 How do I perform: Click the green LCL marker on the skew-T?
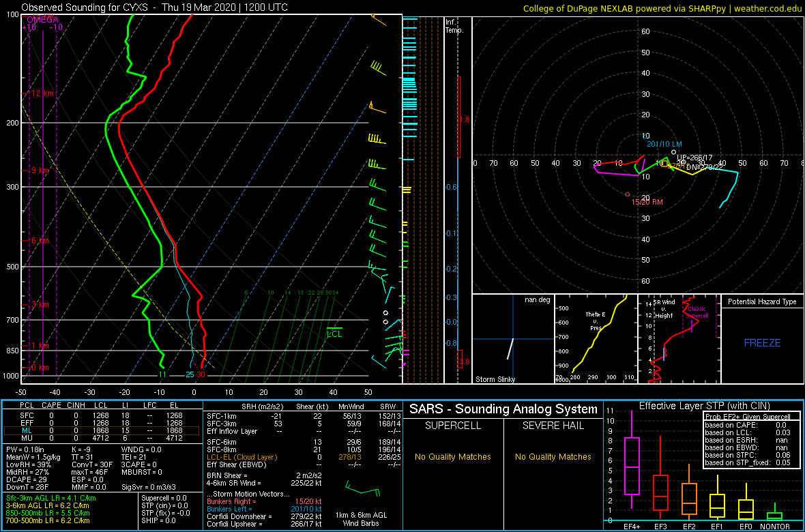334,331
